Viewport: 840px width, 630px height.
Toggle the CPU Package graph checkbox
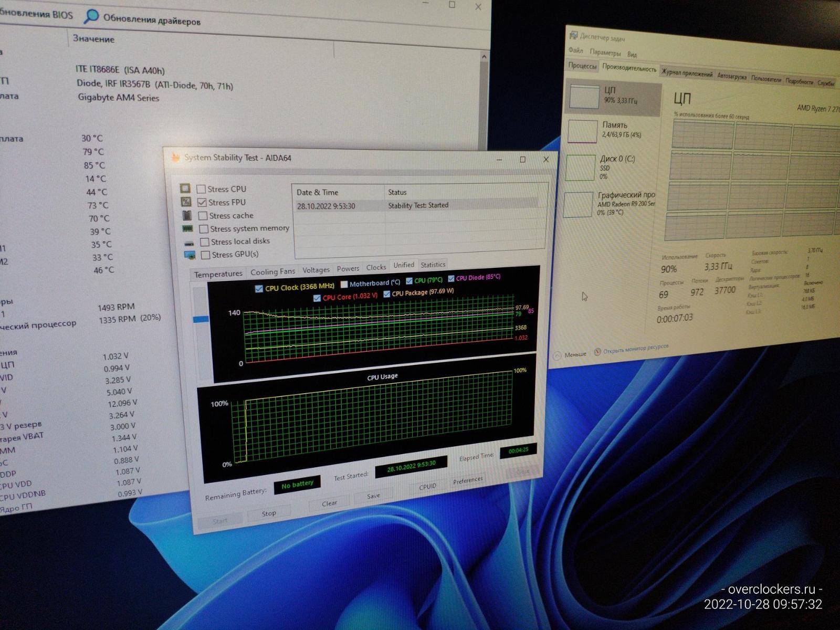click(387, 293)
